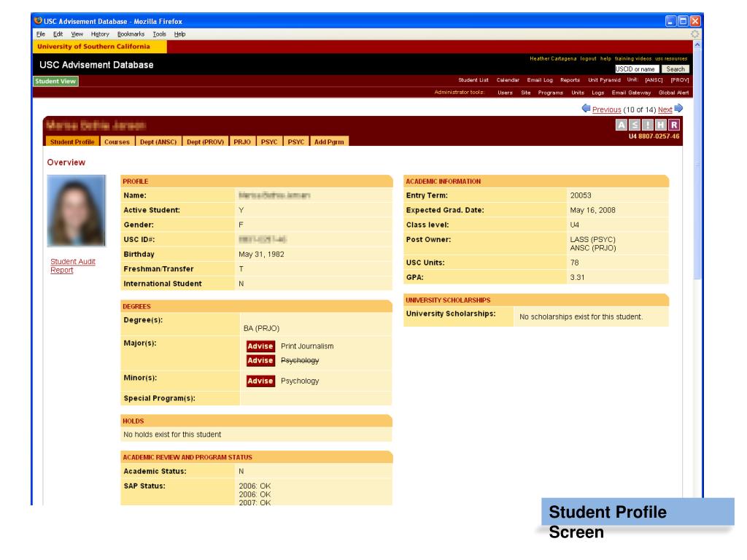The height and width of the screenshot is (560, 747).
Task: Click the Student View button
Action: pyautogui.click(x=55, y=82)
